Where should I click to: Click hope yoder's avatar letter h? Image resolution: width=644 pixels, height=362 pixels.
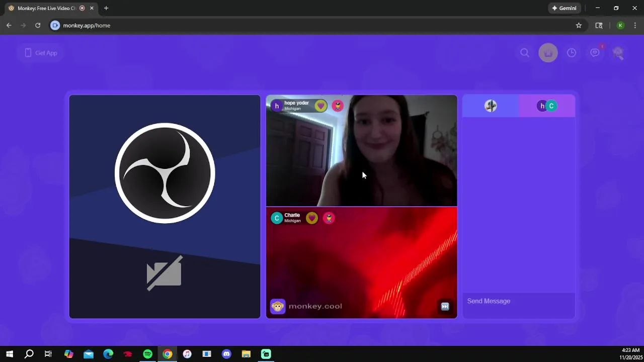(x=276, y=106)
